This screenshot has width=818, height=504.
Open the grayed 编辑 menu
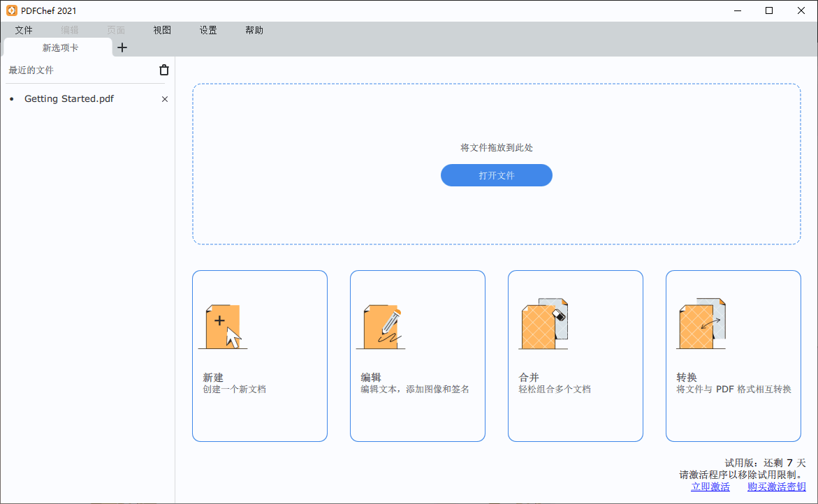[x=69, y=30]
